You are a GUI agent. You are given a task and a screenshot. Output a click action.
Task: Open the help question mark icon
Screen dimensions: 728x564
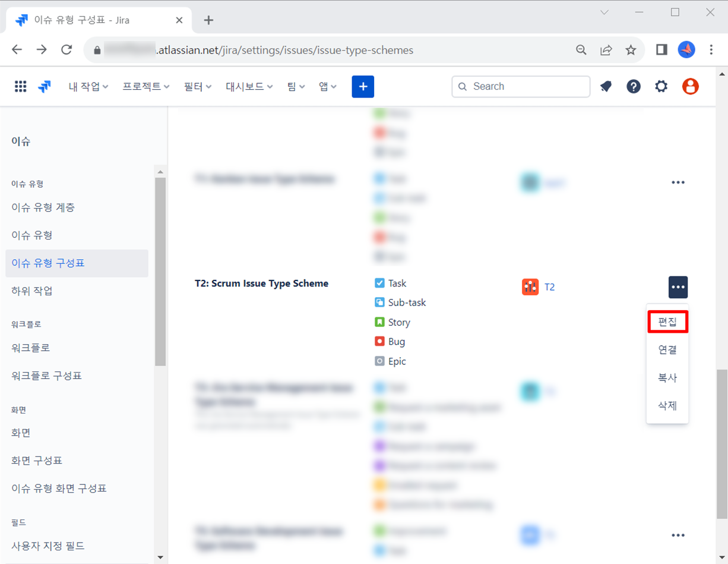pyautogui.click(x=634, y=87)
